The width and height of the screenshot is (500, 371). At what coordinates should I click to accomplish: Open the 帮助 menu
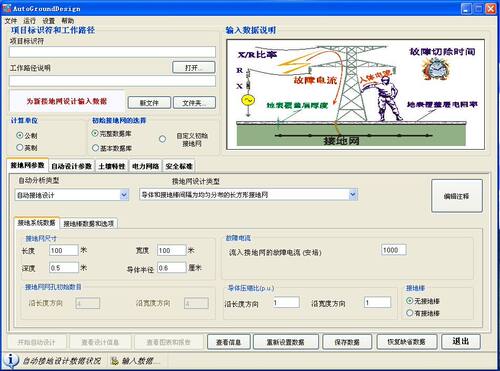point(67,21)
